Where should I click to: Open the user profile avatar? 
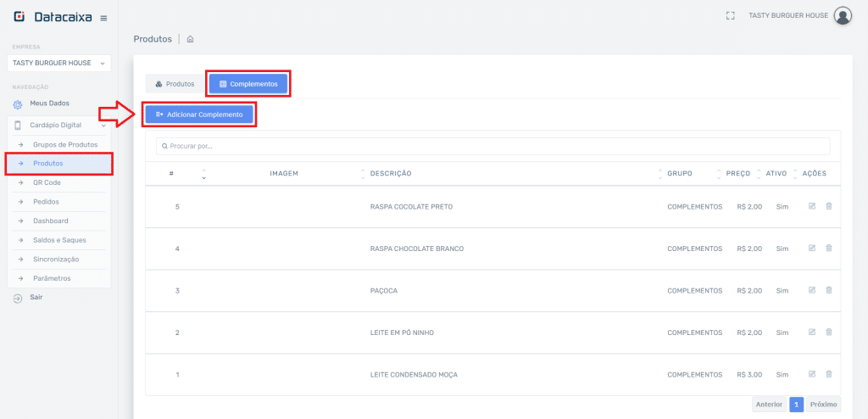coord(842,15)
